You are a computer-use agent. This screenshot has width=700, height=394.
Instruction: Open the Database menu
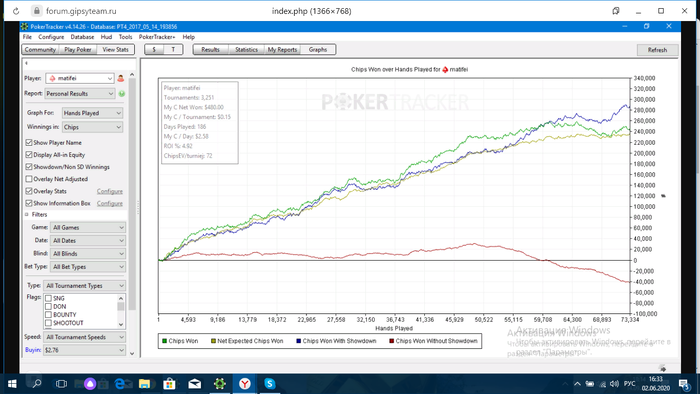[x=82, y=37]
